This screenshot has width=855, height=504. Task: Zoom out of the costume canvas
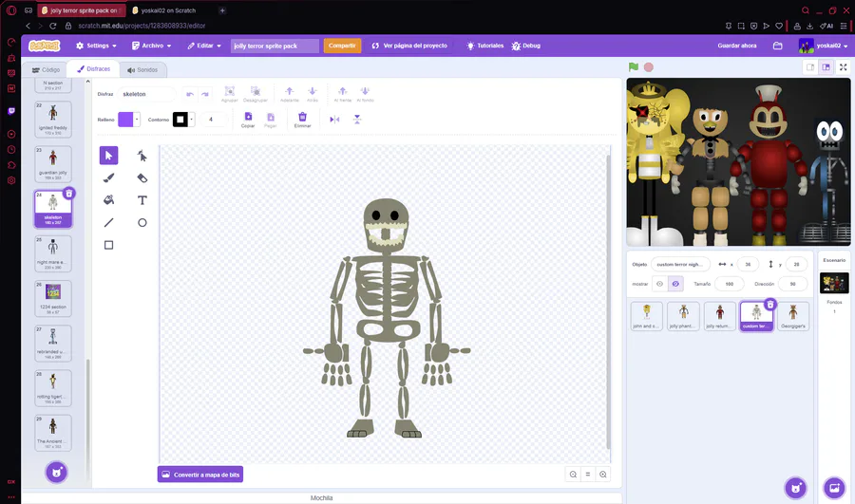(573, 475)
